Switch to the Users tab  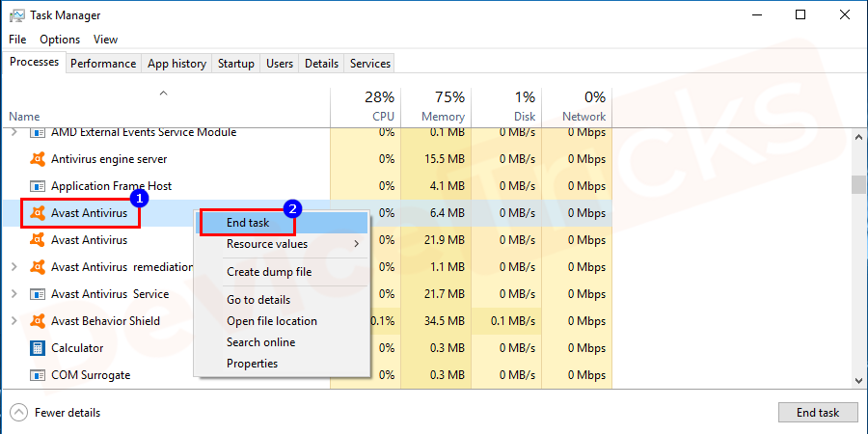point(280,64)
